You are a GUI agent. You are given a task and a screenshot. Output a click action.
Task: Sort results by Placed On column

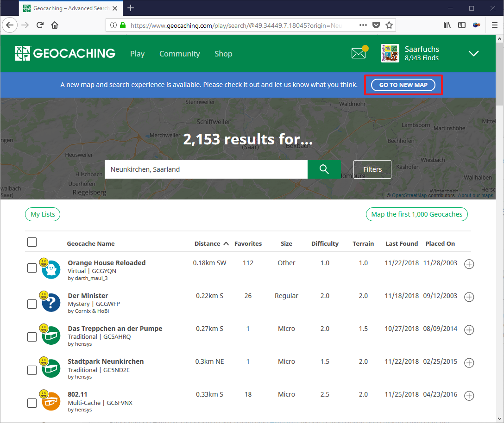[x=440, y=244]
